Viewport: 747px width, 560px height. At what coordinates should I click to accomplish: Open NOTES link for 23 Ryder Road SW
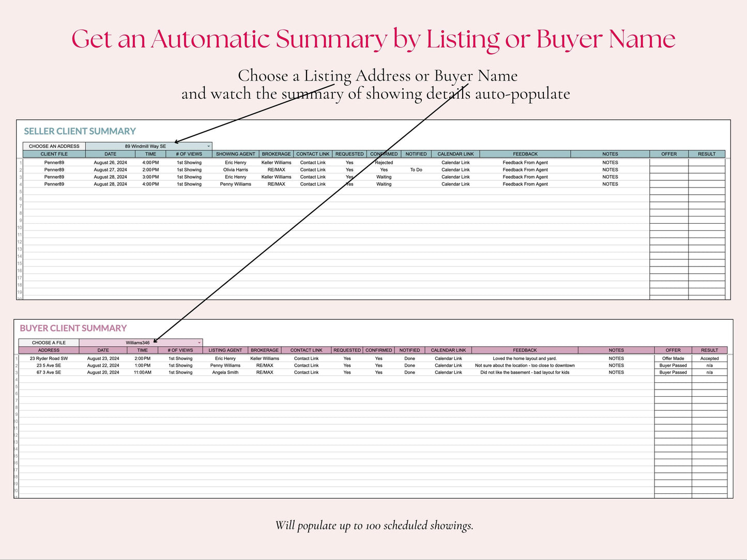tap(616, 359)
